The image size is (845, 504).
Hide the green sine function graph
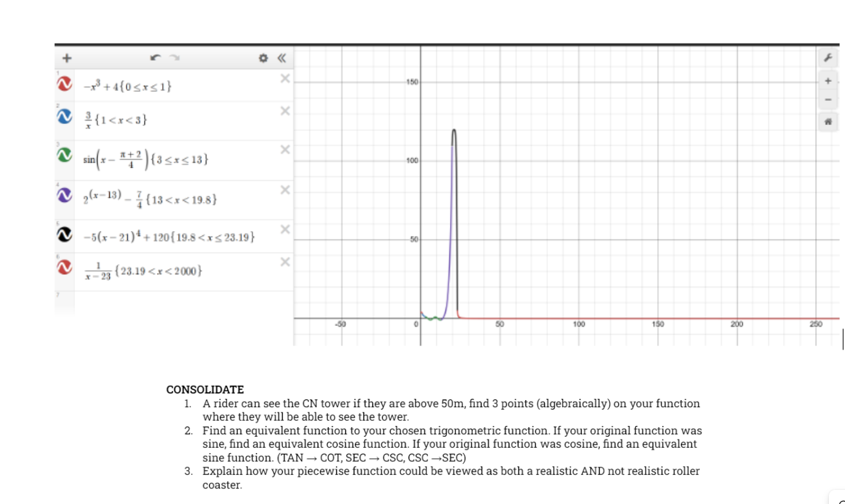click(x=63, y=155)
